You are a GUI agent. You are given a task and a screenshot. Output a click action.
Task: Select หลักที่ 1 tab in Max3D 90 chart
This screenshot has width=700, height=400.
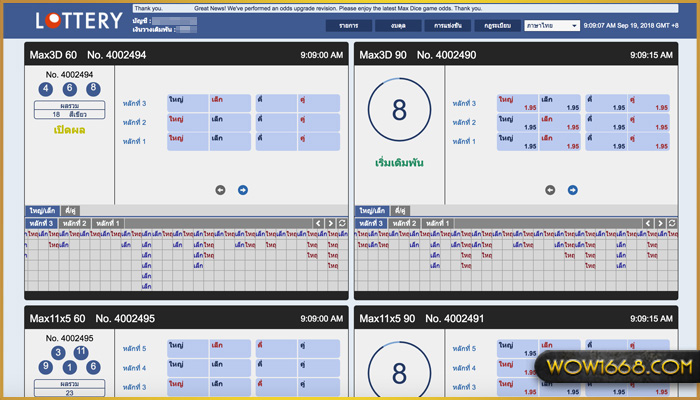(x=439, y=223)
